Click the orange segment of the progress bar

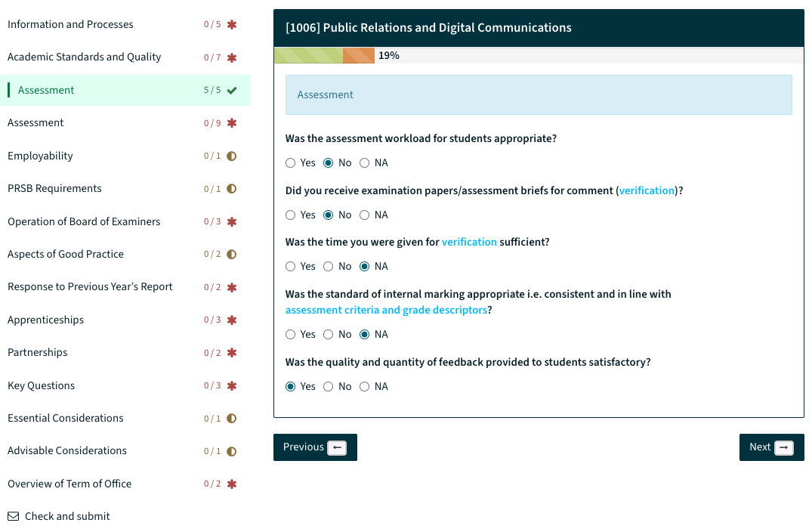(358, 55)
